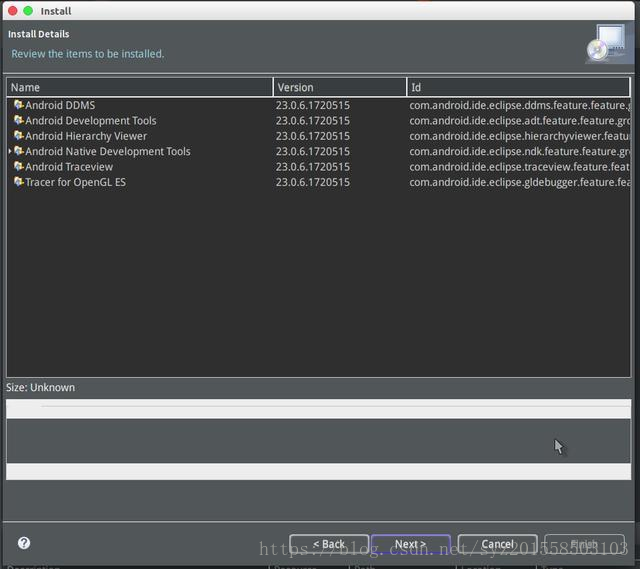Click the version of Tracer for OpenGL ES
640x569 pixels.
313,182
